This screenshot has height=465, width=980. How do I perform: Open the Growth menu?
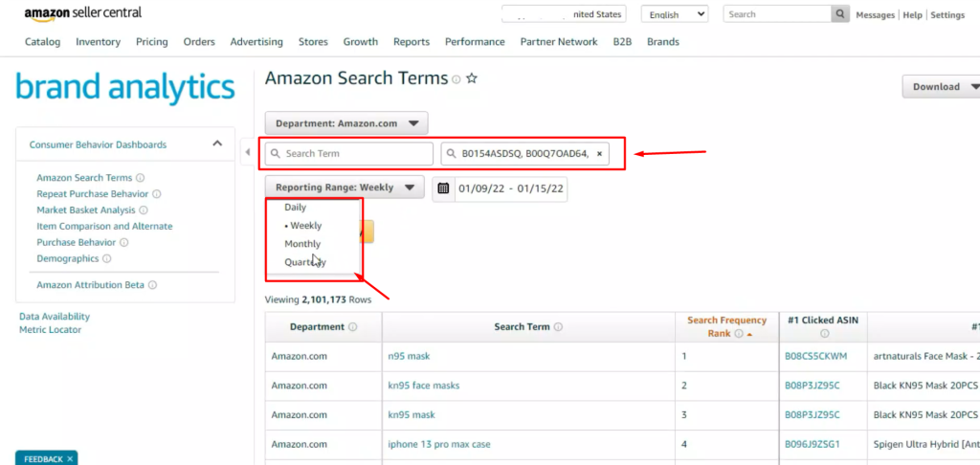point(361,42)
